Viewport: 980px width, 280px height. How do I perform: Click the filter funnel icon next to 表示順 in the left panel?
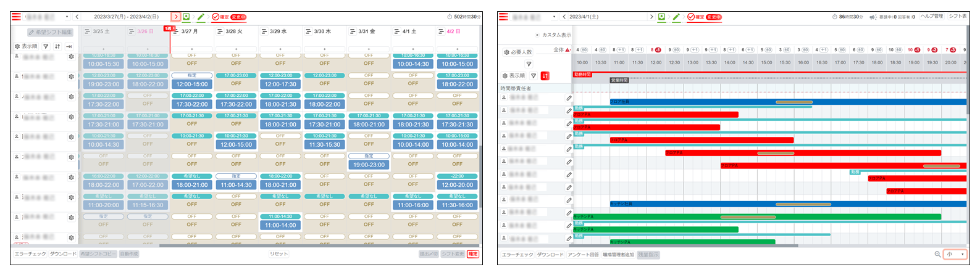pyautogui.click(x=46, y=46)
